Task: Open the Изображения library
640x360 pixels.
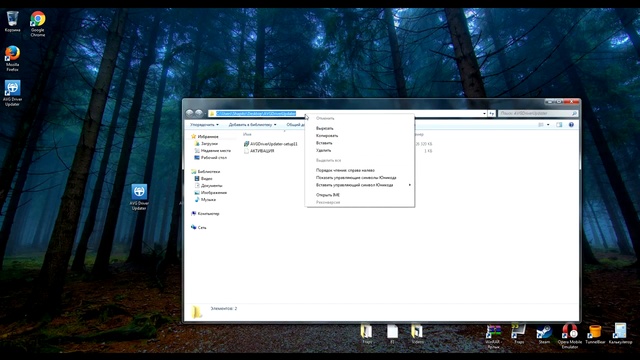Action: [x=211, y=193]
